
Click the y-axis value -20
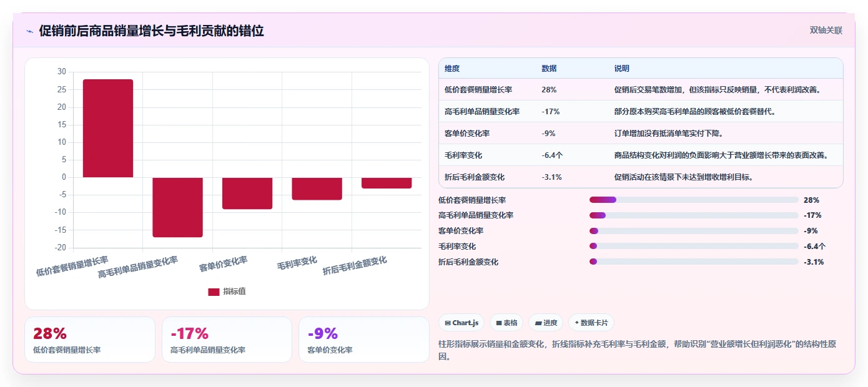(60, 248)
